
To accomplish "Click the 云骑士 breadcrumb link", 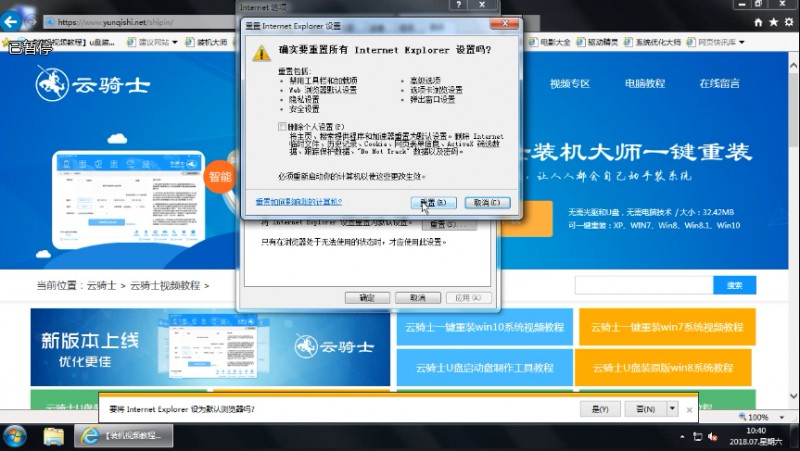I will [102, 286].
